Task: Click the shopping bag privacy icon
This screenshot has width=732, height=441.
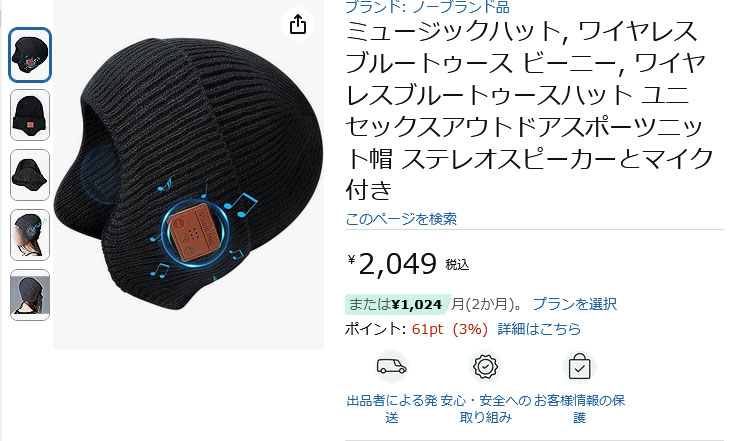Action: pyautogui.click(x=579, y=367)
